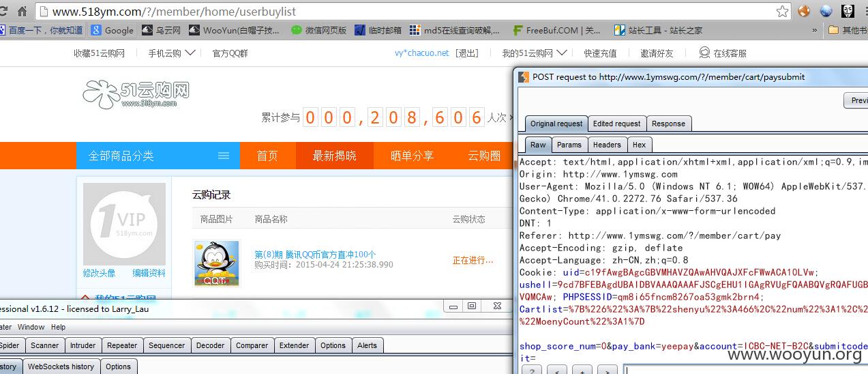
Task: Open the Burp Repeater tab
Action: 122,345
